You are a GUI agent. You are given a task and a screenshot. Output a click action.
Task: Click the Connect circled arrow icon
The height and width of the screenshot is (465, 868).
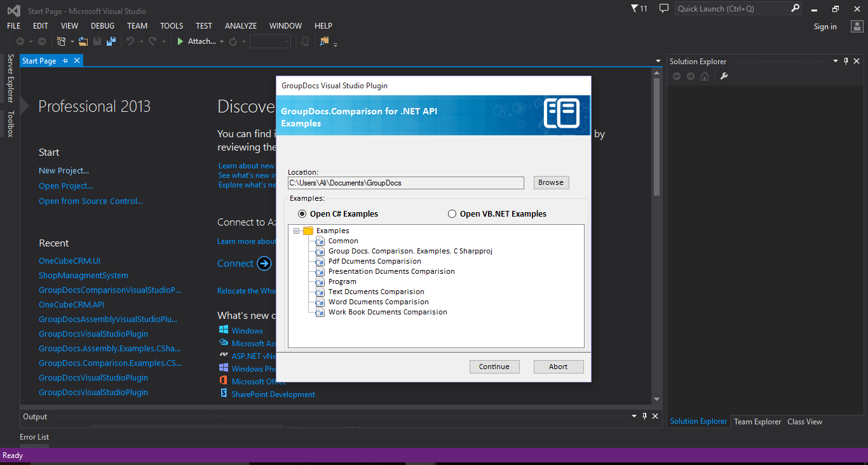(264, 263)
